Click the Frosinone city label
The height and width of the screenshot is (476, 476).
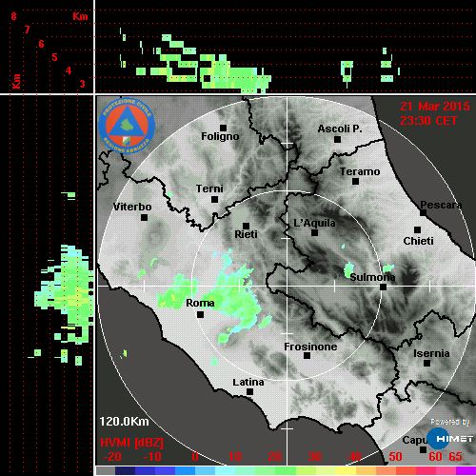coord(310,347)
